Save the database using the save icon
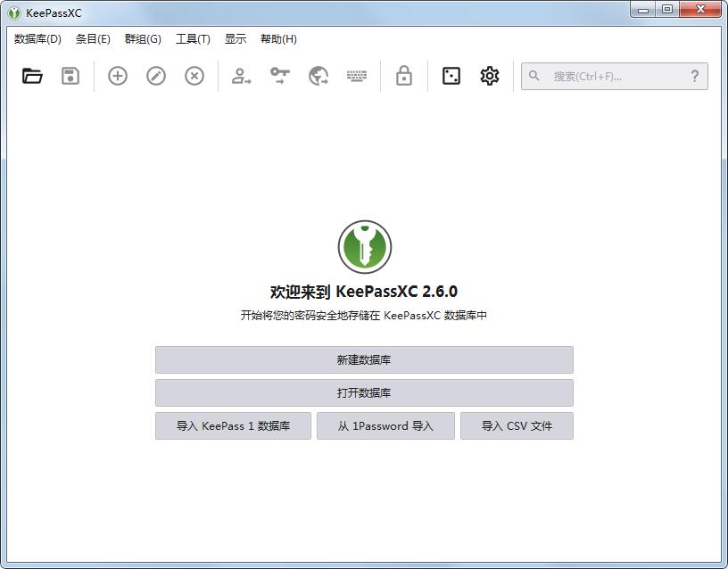Image resolution: width=728 pixels, height=569 pixels. [70, 76]
